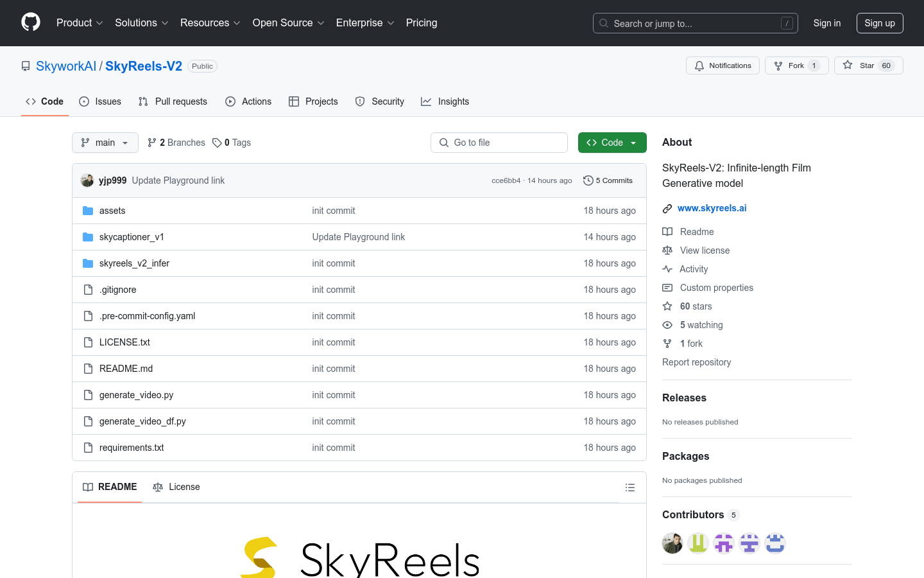Viewport: 924px width, 578px height.
Task: Click the GitHub logo icon
Action: [31, 22]
